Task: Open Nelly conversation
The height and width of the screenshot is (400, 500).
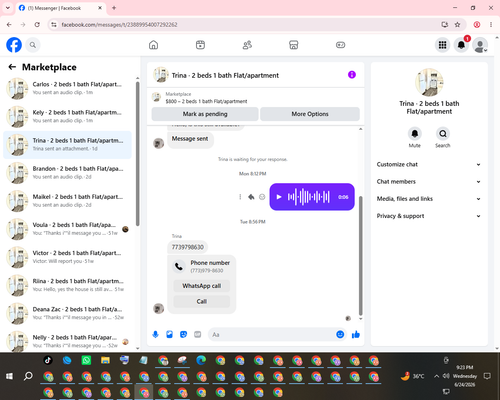Action: pyautogui.click(x=67, y=341)
